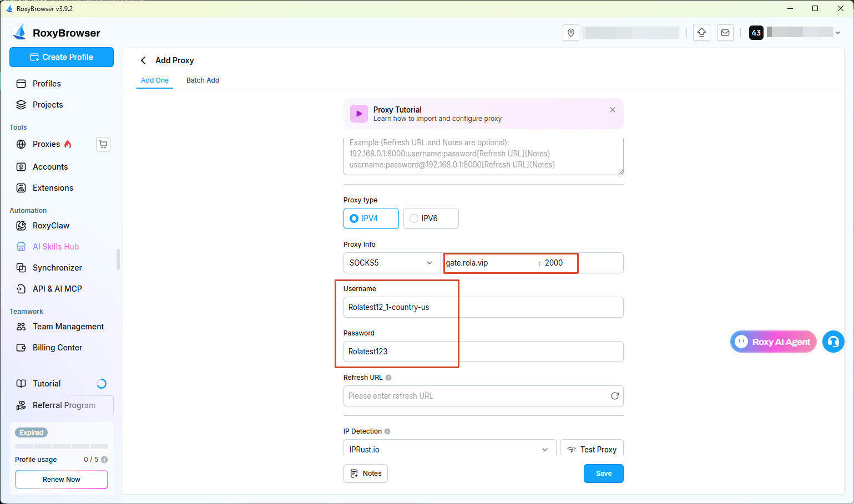The width and height of the screenshot is (854, 504).
Task: Click the Password input field
Action: [x=483, y=352]
